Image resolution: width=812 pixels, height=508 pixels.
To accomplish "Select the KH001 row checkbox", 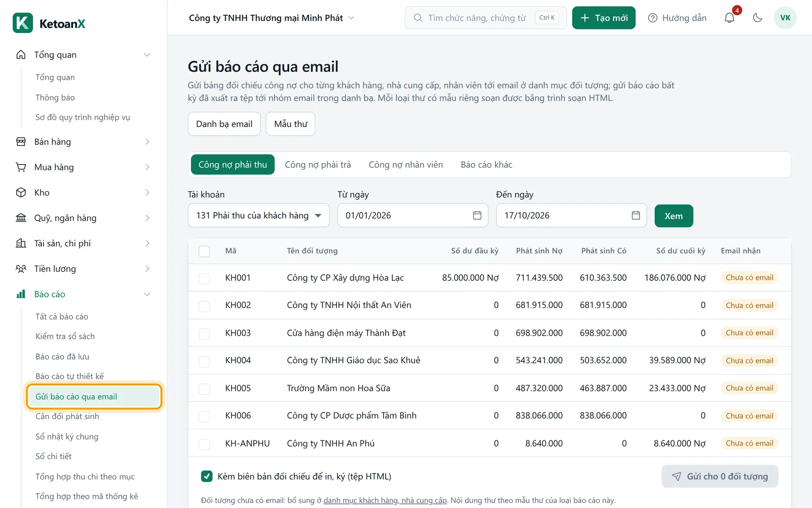I will coord(204,278).
